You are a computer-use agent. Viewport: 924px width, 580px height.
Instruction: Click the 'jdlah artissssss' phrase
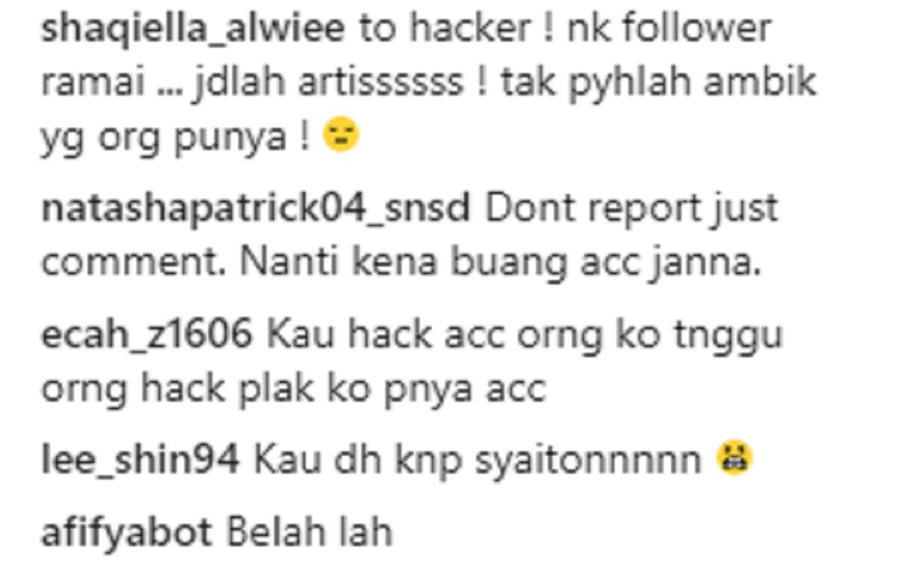(x=329, y=82)
